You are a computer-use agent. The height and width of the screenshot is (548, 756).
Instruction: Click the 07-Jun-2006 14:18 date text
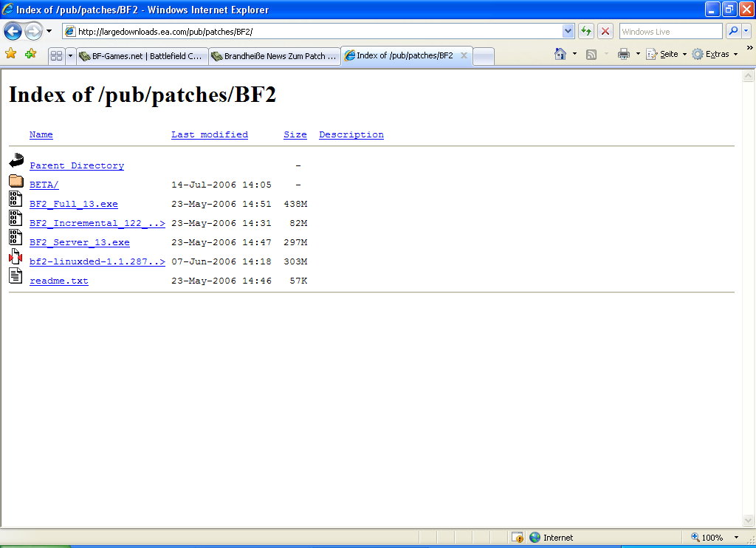221,261
